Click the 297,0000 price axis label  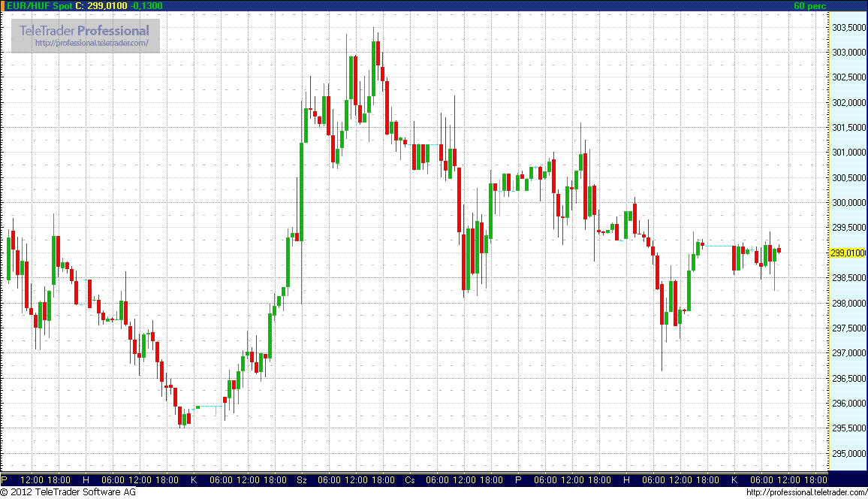click(x=849, y=352)
